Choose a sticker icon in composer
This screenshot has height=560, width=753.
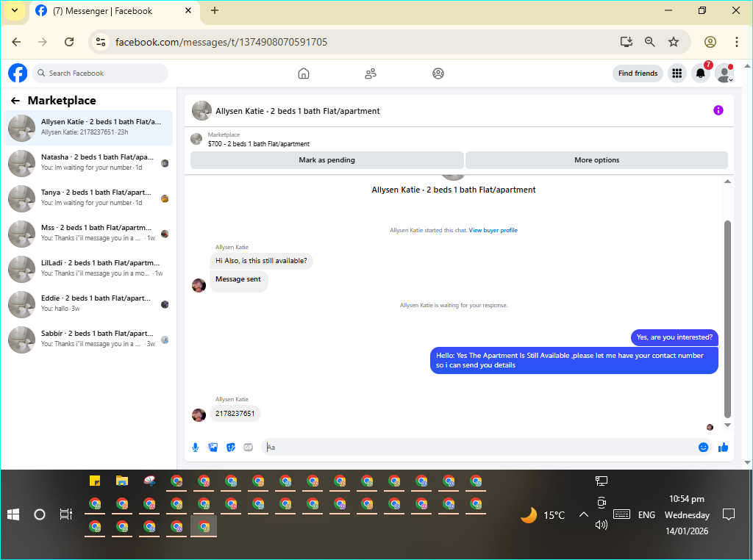(231, 448)
